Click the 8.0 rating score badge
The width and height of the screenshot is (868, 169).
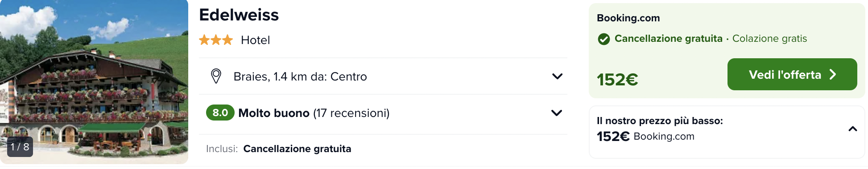click(220, 113)
